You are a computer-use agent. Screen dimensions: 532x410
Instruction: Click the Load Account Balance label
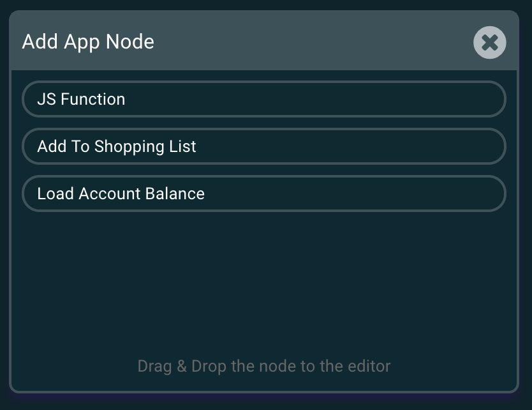(x=121, y=194)
